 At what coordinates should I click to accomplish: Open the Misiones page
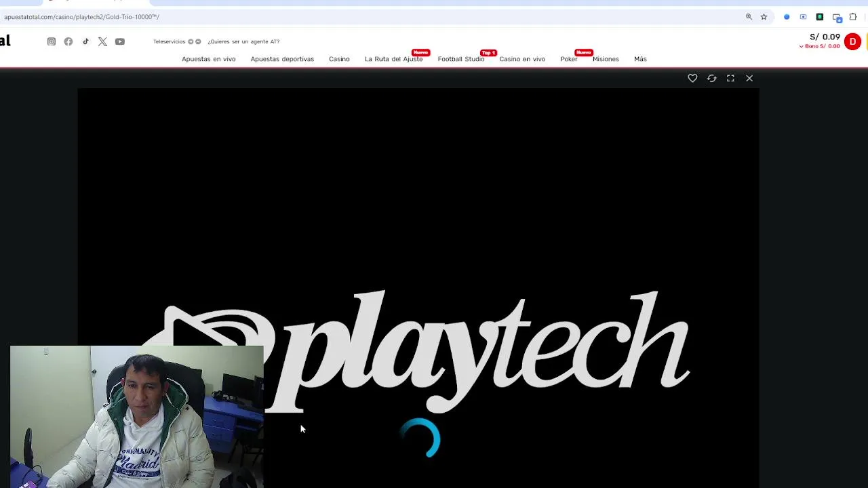tap(606, 59)
